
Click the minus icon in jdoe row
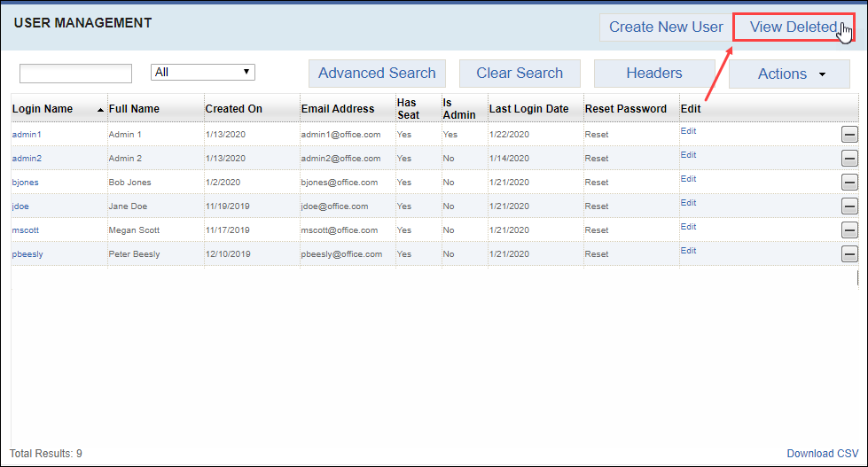click(x=849, y=206)
